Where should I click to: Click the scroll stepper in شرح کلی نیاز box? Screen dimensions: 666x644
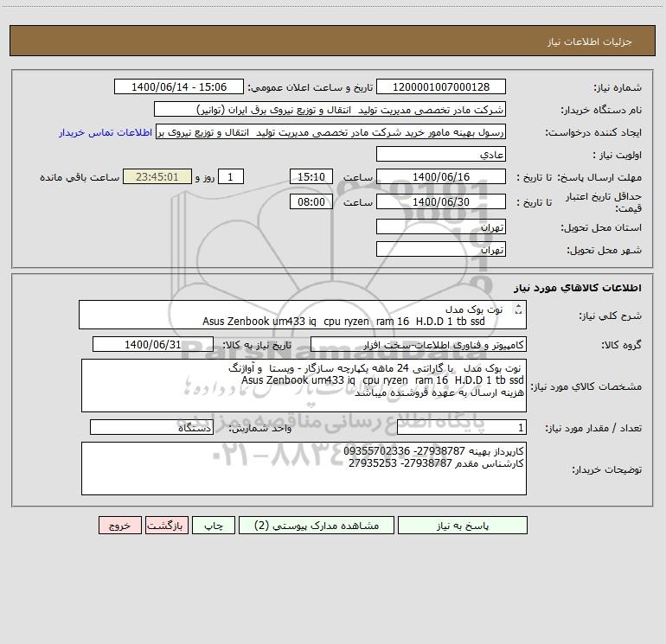click(518, 309)
